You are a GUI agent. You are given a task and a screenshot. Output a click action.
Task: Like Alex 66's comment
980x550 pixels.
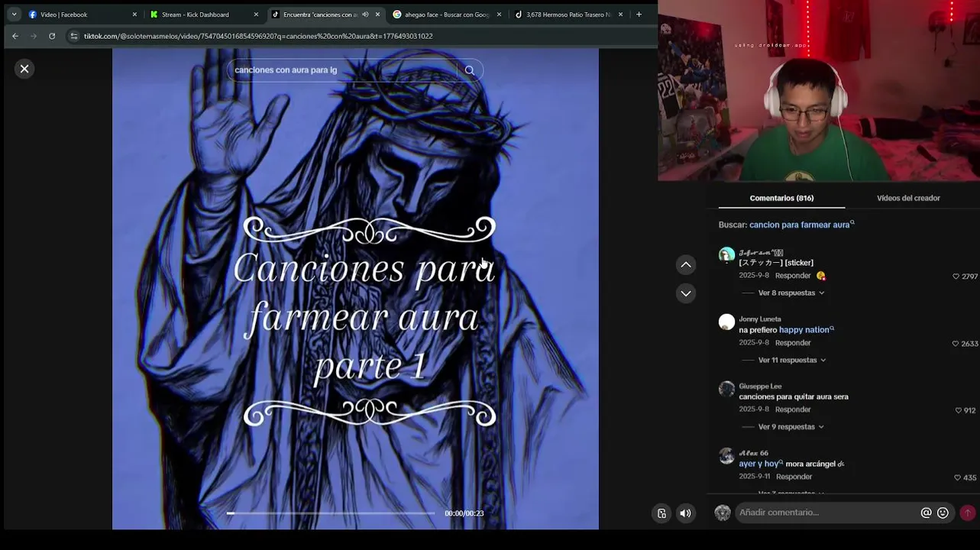(x=958, y=477)
